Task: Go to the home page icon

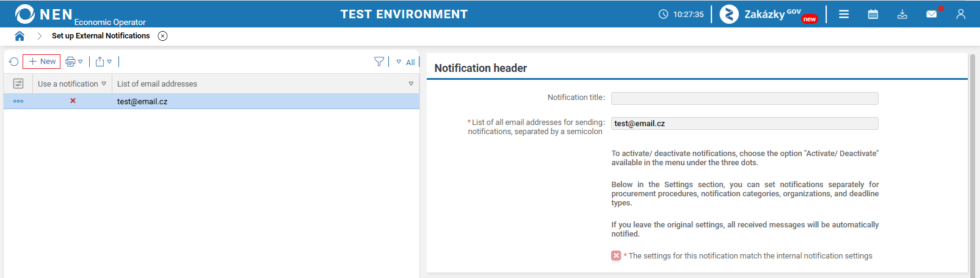Action: 20,36
